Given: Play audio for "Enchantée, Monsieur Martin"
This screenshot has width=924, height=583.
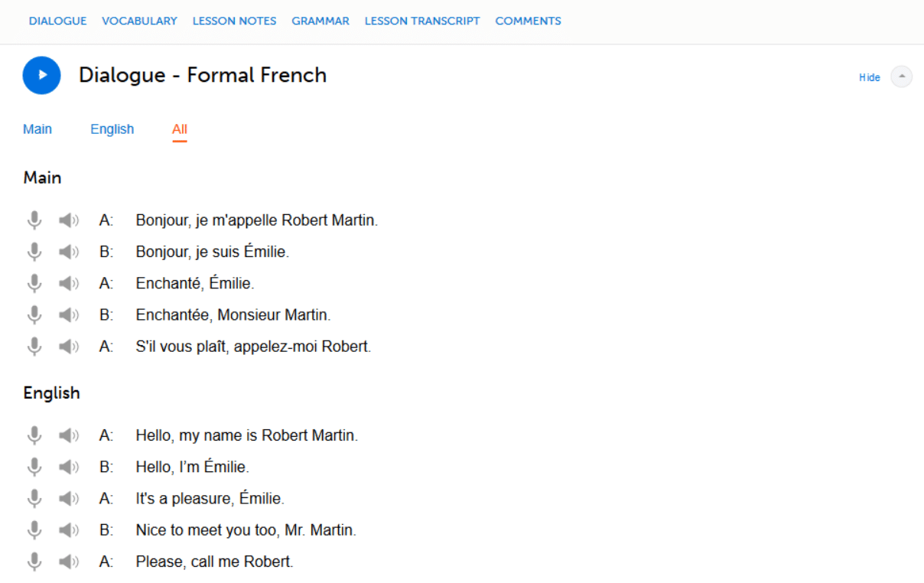Looking at the screenshot, I should click(x=69, y=314).
